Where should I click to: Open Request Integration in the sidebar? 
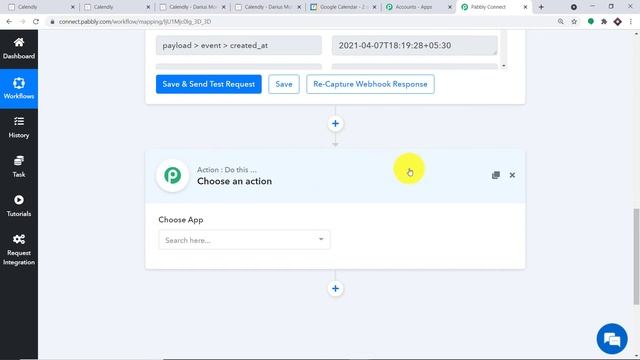(19, 250)
